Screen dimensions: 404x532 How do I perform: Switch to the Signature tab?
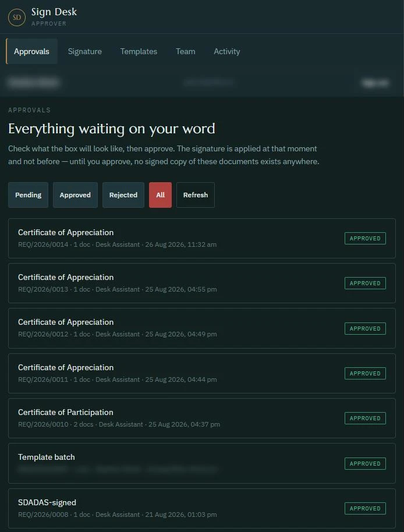pyautogui.click(x=85, y=52)
